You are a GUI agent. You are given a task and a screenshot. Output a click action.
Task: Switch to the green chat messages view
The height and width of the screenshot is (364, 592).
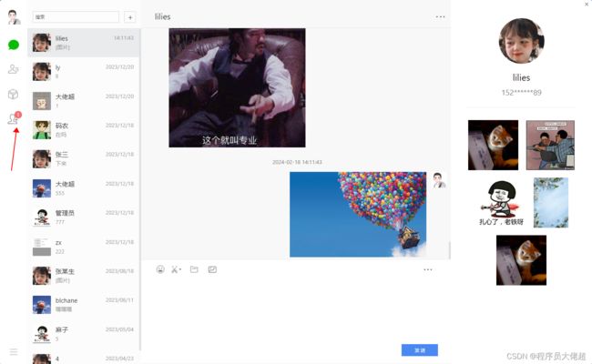(14, 45)
